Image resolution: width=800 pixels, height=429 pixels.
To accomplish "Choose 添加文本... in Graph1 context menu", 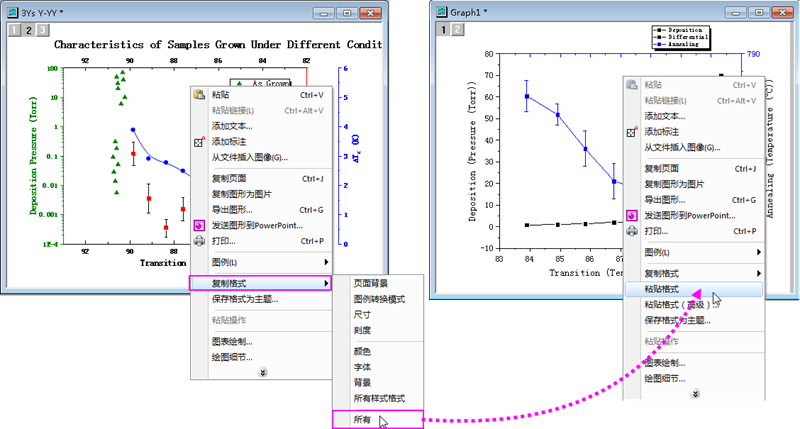I will [x=664, y=116].
